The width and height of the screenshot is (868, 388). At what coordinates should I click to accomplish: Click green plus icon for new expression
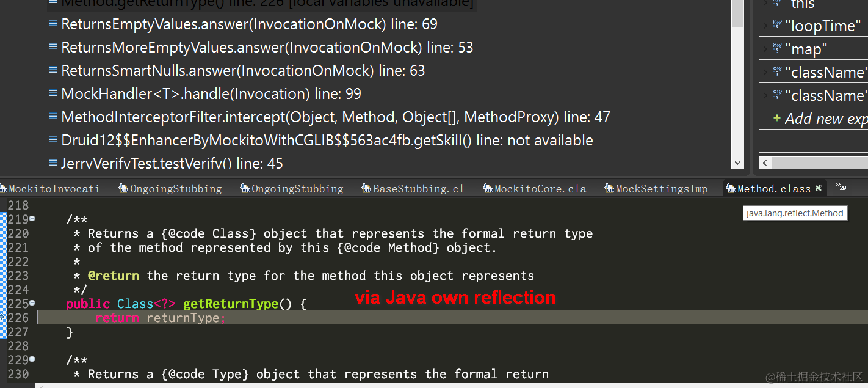pos(777,118)
